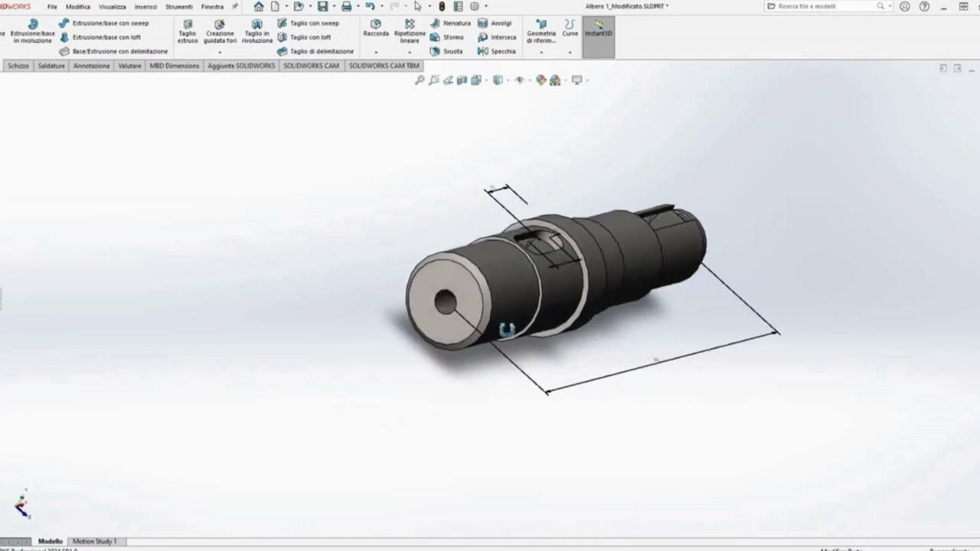The height and width of the screenshot is (551, 980).
Task: Open the Strumenti menu
Action: coord(179,7)
